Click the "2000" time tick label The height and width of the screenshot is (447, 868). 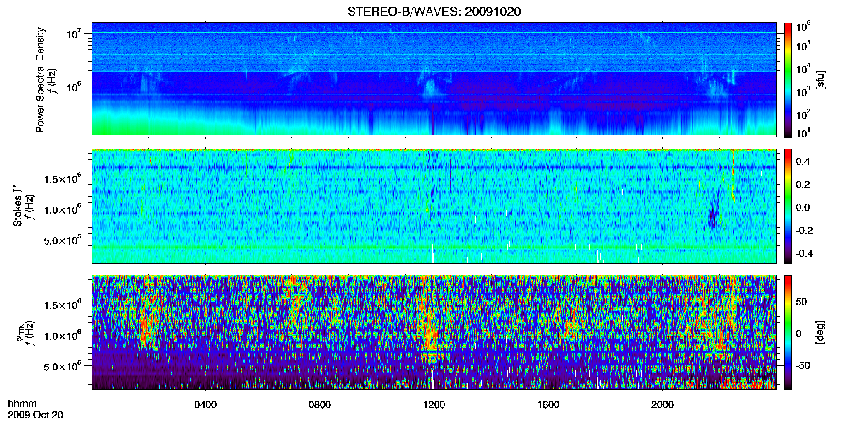pos(663,405)
